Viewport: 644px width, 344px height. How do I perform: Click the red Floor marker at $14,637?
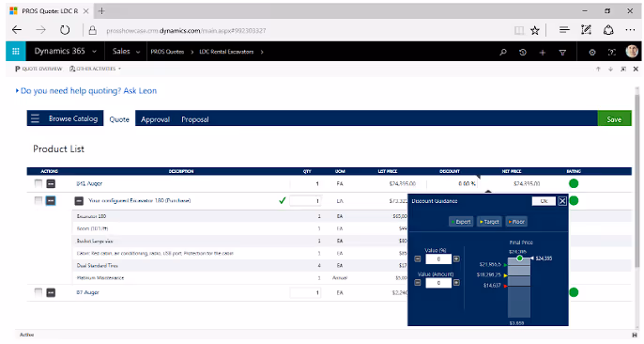tap(506, 286)
